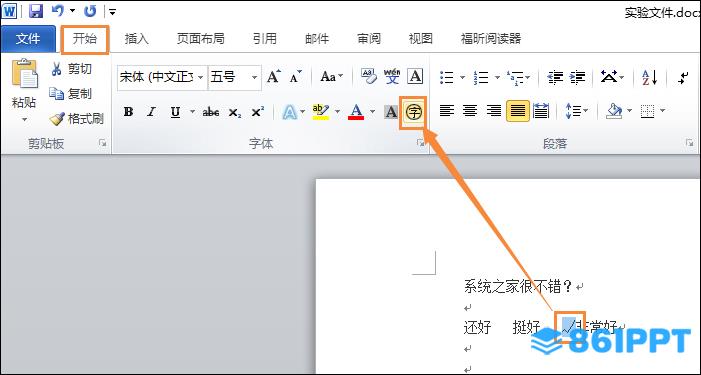Toggle bold formatting
Image resolution: width=701 pixels, height=375 pixels.
point(128,112)
